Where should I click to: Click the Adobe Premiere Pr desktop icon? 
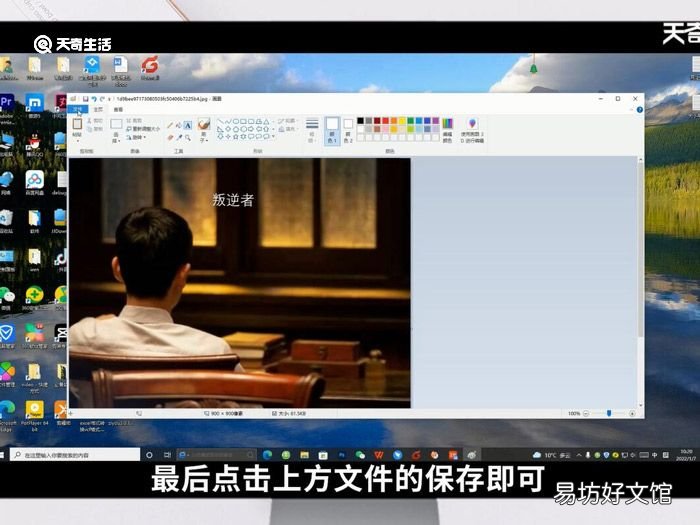[7, 104]
